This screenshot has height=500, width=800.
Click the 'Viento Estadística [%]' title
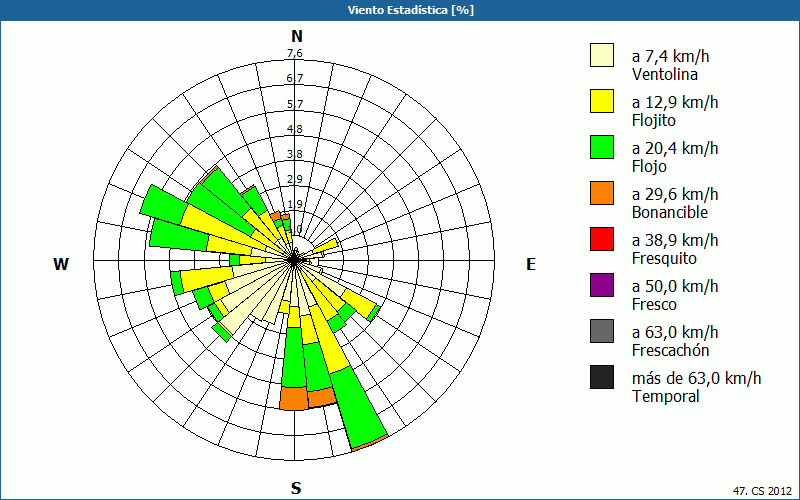[x=411, y=10]
